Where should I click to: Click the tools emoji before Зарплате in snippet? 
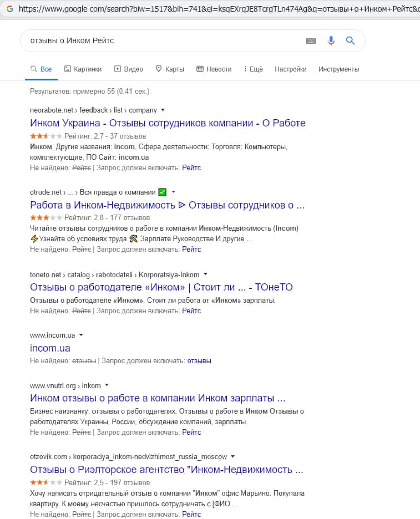134,238
